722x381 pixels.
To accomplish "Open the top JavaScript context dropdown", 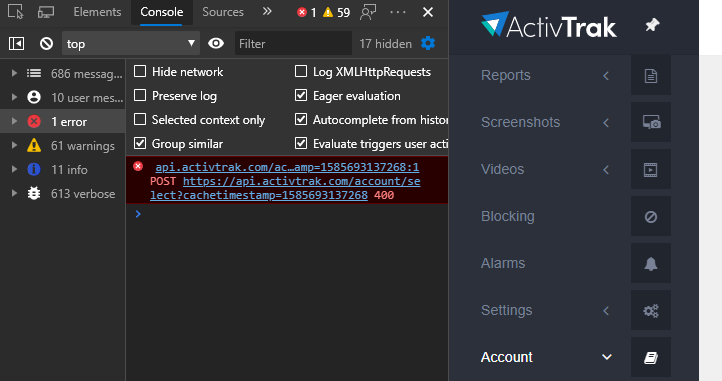I will click(x=131, y=44).
